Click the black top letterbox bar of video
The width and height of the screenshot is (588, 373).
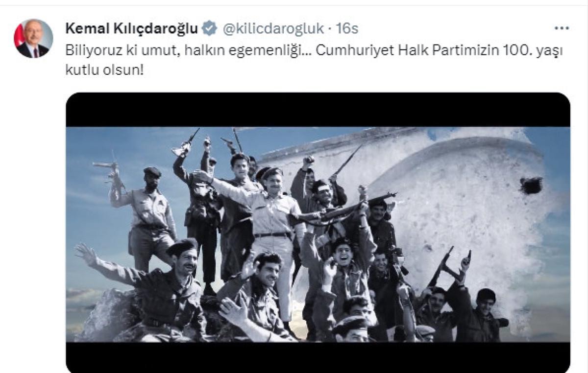tap(318, 110)
